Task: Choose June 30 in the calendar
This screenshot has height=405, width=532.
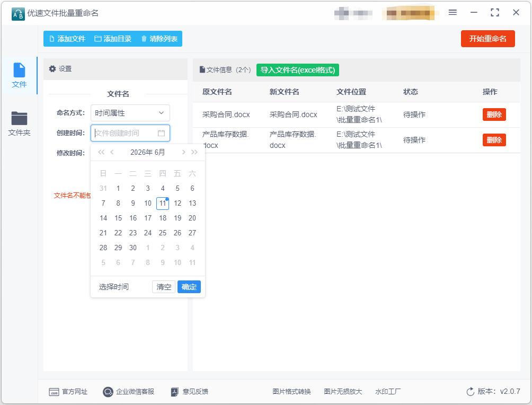Action: (x=133, y=248)
